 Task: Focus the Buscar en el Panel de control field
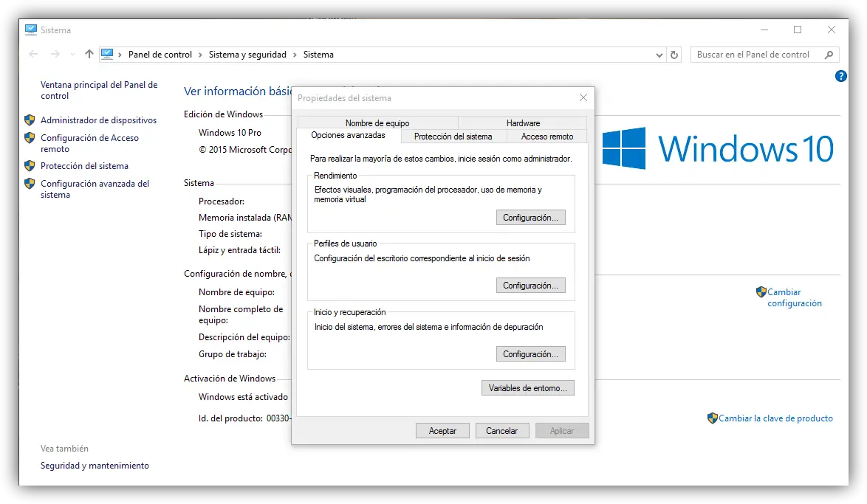764,55
